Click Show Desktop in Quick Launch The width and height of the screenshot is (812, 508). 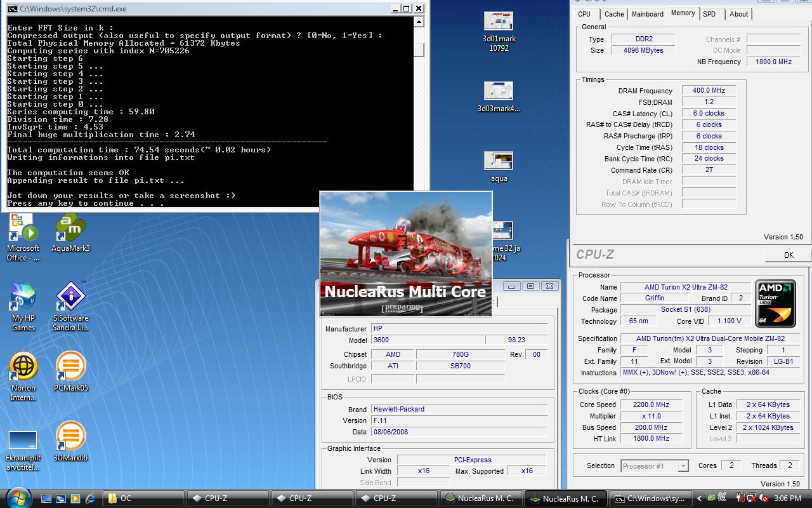click(x=46, y=498)
